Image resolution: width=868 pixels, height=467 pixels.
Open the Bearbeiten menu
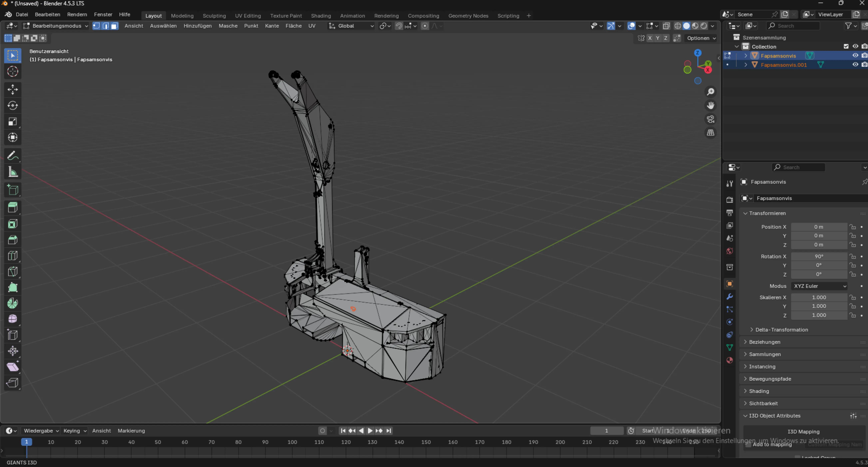tap(47, 14)
